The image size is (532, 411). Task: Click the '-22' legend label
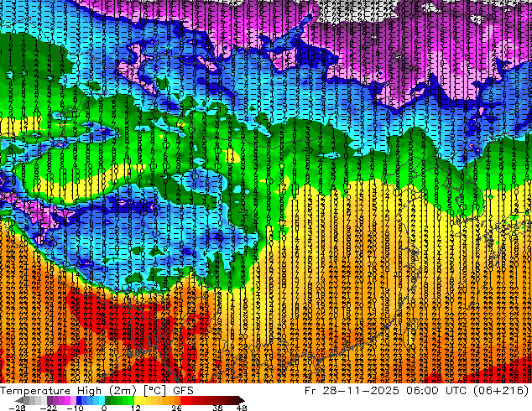click(x=48, y=408)
